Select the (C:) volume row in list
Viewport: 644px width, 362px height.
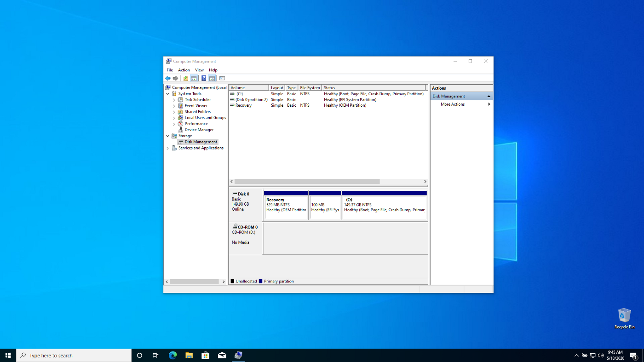tap(328, 94)
